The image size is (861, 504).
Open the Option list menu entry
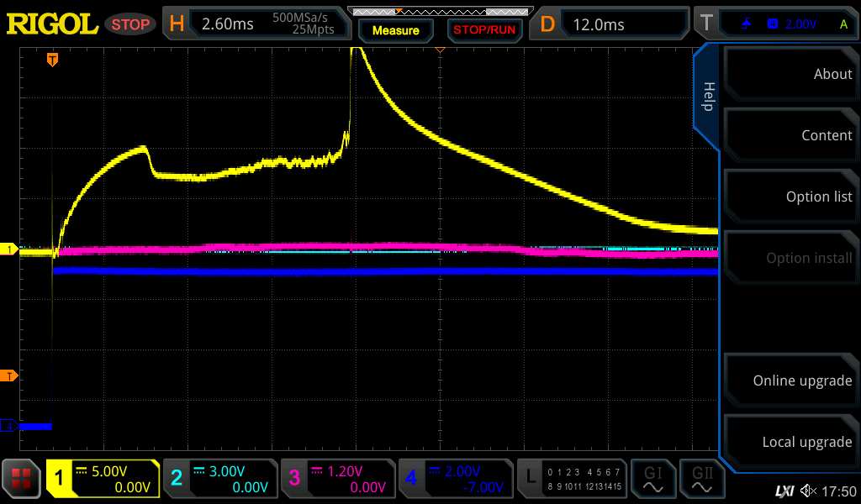(790, 197)
